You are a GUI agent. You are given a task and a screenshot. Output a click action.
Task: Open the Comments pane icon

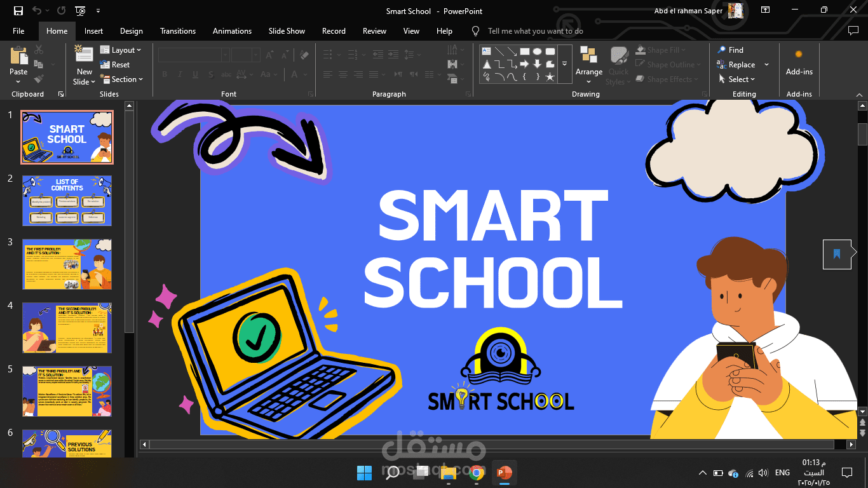pyautogui.click(x=853, y=30)
